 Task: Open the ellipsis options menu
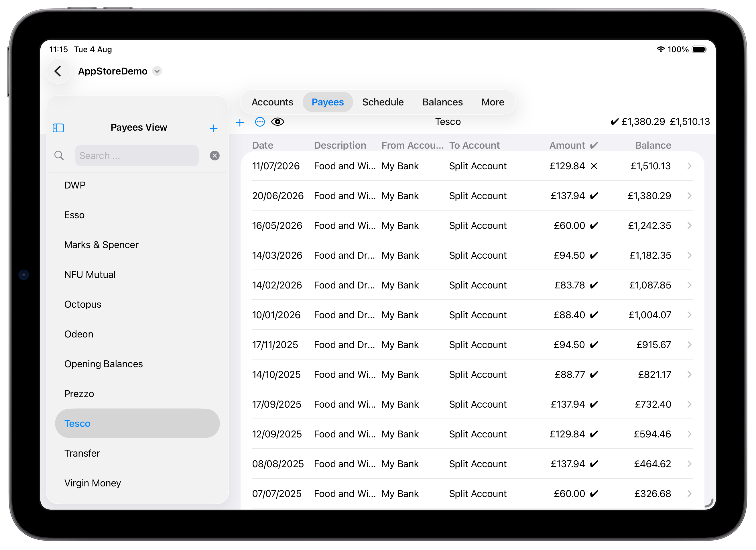260,122
